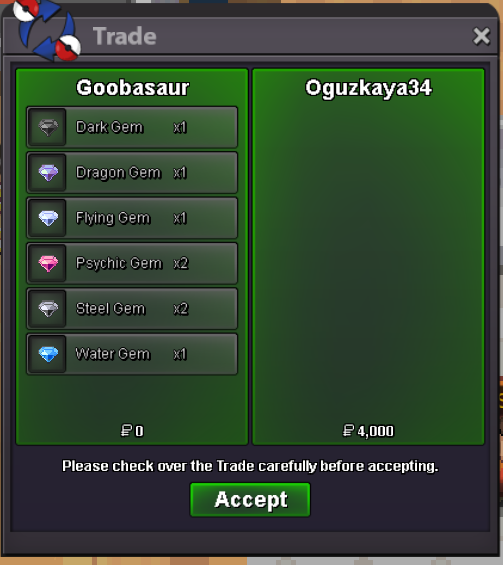The image size is (503, 565).
Task: Click the Oguzkaya34 player name header
Action: point(368,88)
